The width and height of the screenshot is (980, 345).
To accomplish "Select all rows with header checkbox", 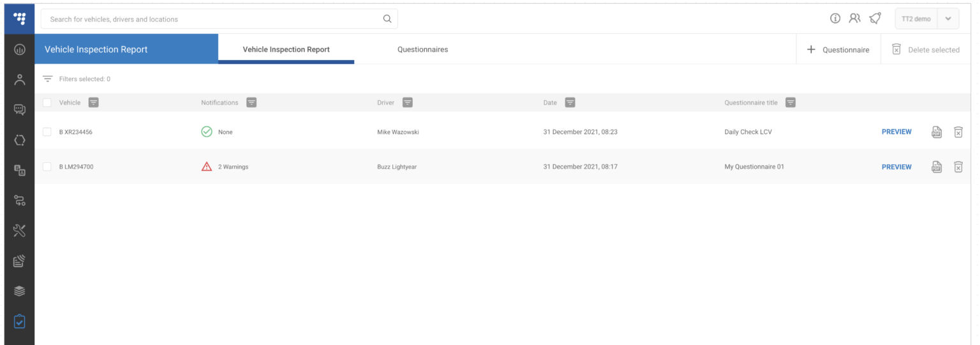I will coord(47,102).
